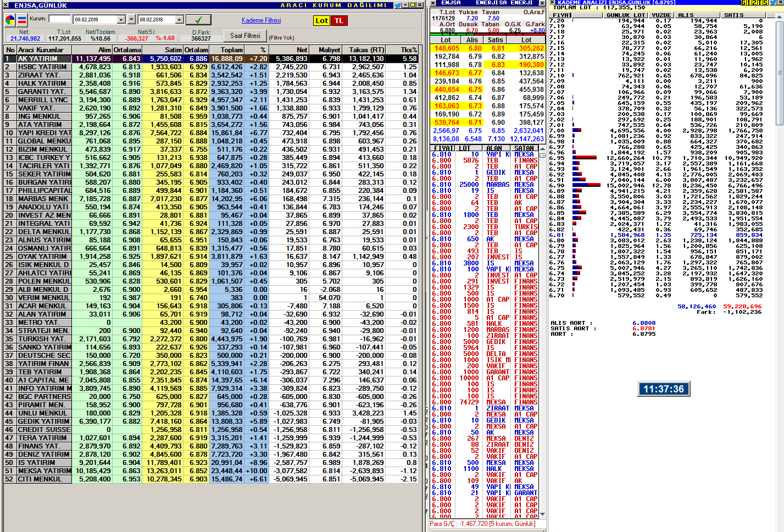784x532 pixels.
Task: Click the Alis header in depth panel
Action: pyautogui.click(x=472, y=40)
